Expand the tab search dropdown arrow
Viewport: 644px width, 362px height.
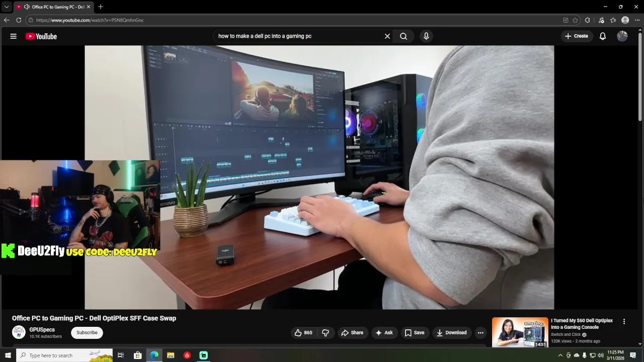(x=7, y=7)
